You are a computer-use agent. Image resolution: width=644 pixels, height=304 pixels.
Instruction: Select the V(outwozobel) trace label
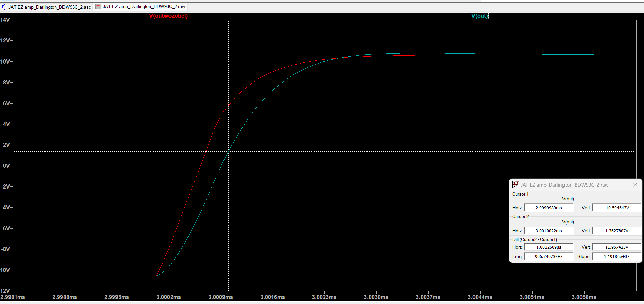pos(168,16)
